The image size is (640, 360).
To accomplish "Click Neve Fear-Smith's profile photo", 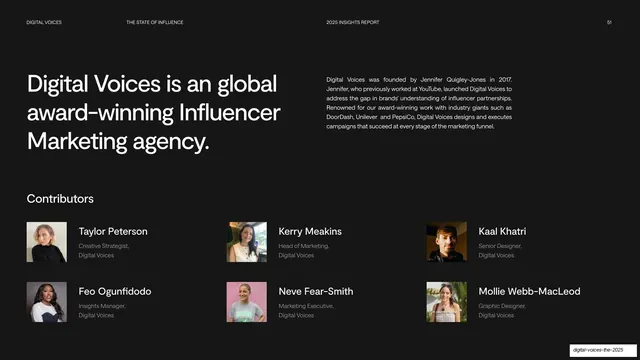I will point(247,302).
